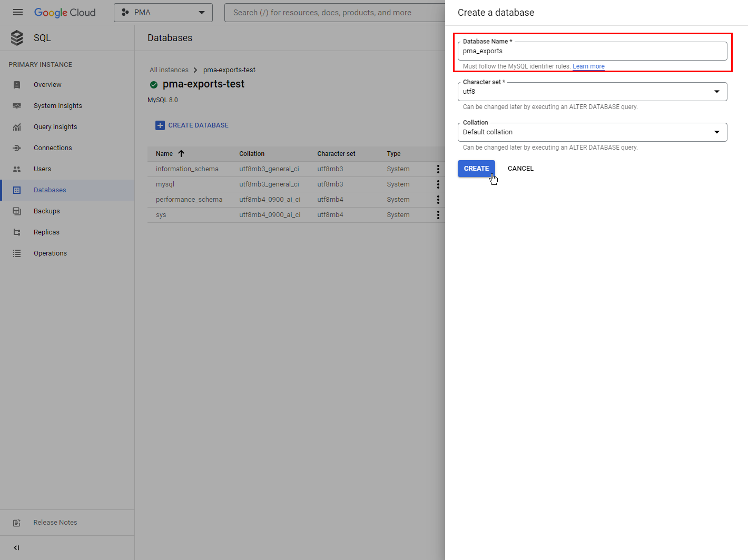
Task: Open the hamburger navigation menu
Action: coord(17,12)
